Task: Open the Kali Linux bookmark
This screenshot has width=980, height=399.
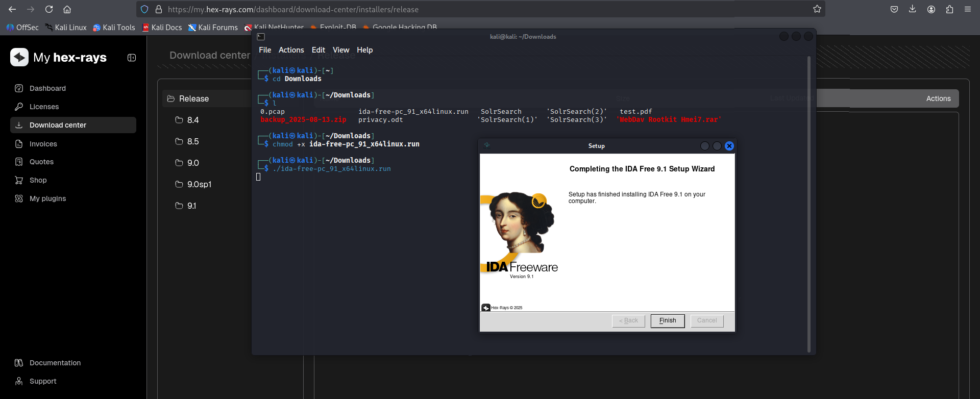Action: click(66, 28)
